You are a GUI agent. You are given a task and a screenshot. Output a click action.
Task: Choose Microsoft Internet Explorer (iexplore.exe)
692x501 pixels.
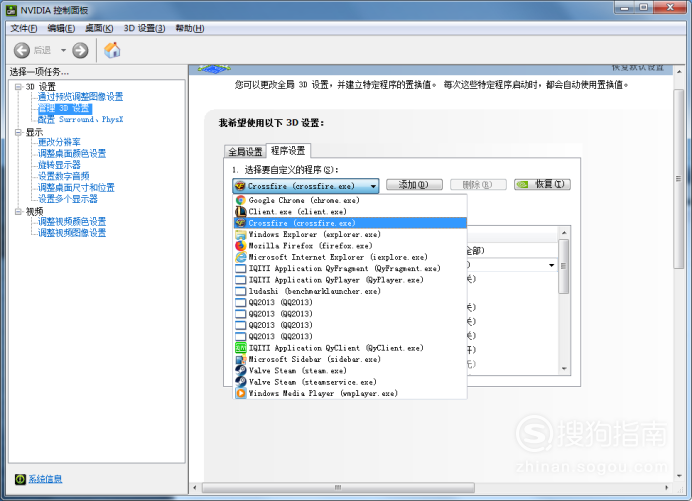point(350,257)
